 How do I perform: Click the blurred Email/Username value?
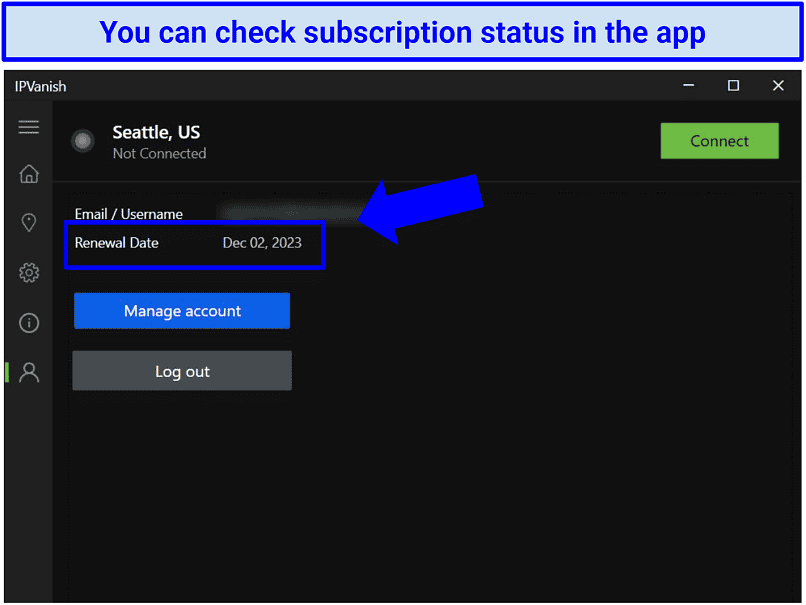click(290, 213)
